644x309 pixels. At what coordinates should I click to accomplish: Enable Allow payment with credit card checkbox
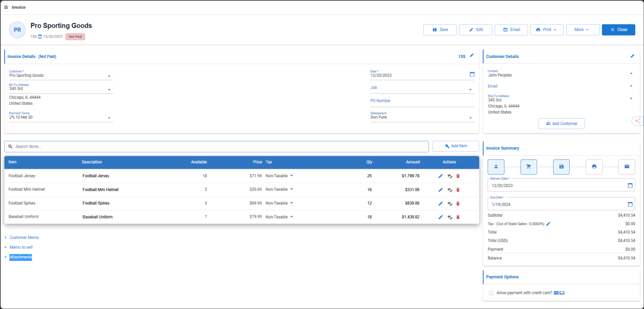[491, 293]
